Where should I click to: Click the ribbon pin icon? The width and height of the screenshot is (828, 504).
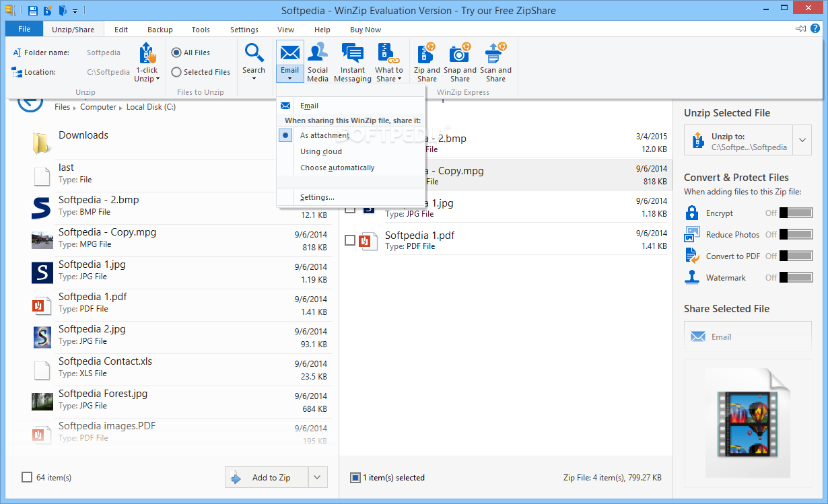[x=800, y=29]
